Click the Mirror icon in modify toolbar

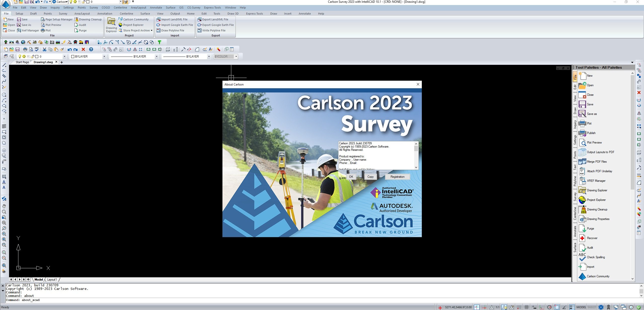coord(135,50)
